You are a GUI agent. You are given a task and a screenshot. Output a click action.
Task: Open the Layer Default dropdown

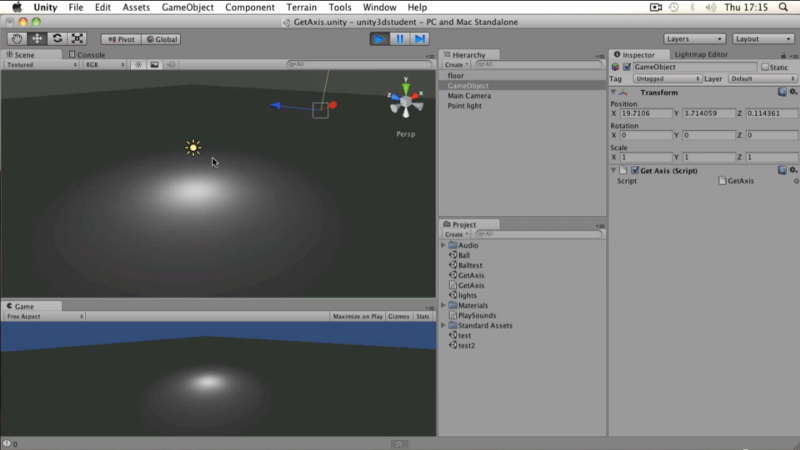(762, 79)
